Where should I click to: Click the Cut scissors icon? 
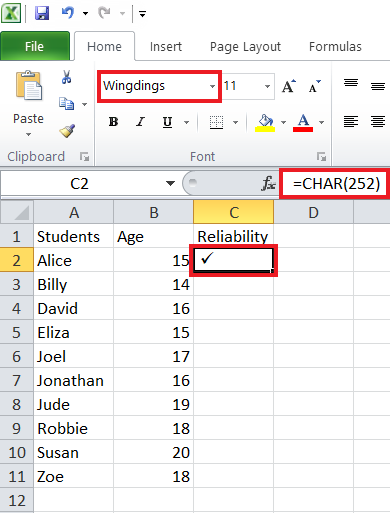click(x=67, y=77)
